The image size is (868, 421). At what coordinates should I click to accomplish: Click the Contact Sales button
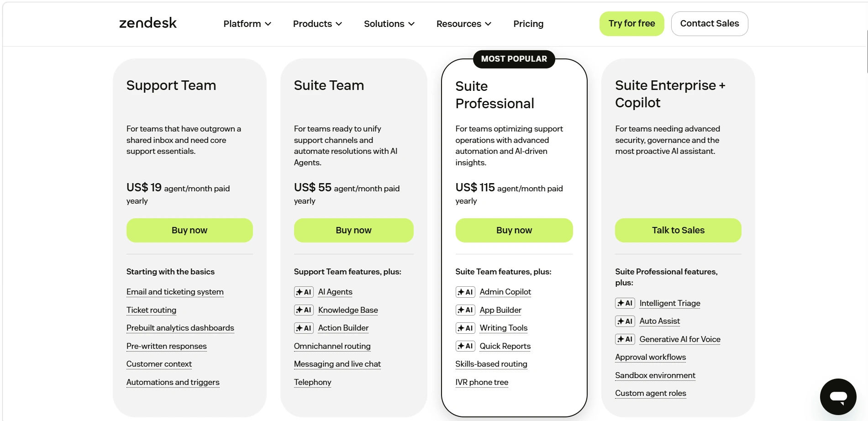[x=710, y=24]
